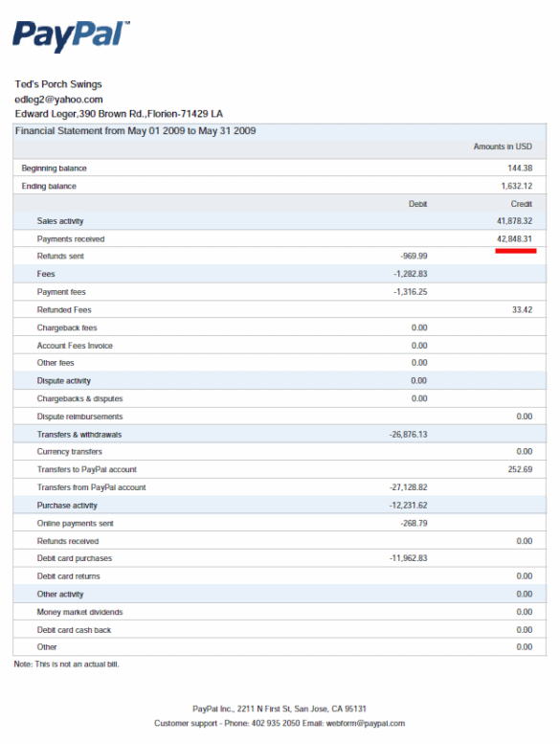Click the Credit column header

tap(522, 204)
